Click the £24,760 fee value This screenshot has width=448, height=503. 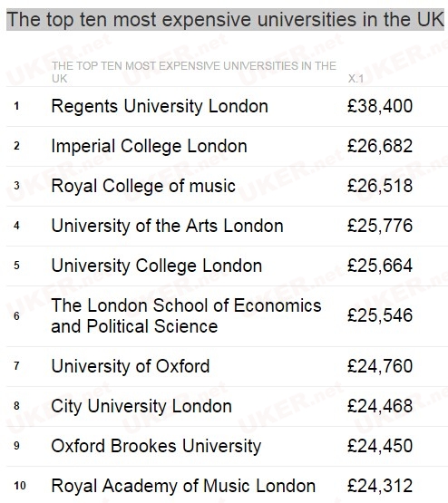(380, 366)
